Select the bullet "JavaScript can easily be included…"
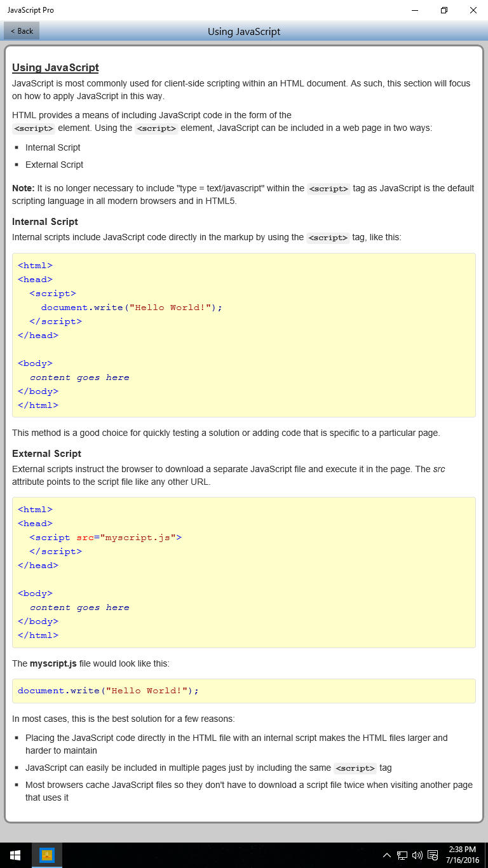 pyautogui.click(x=208, y=768)
